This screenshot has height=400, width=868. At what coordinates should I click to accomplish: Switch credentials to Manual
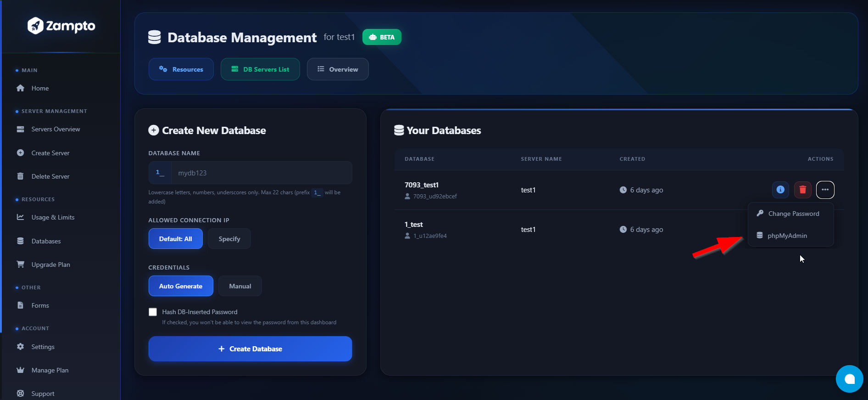coord(240,286)
